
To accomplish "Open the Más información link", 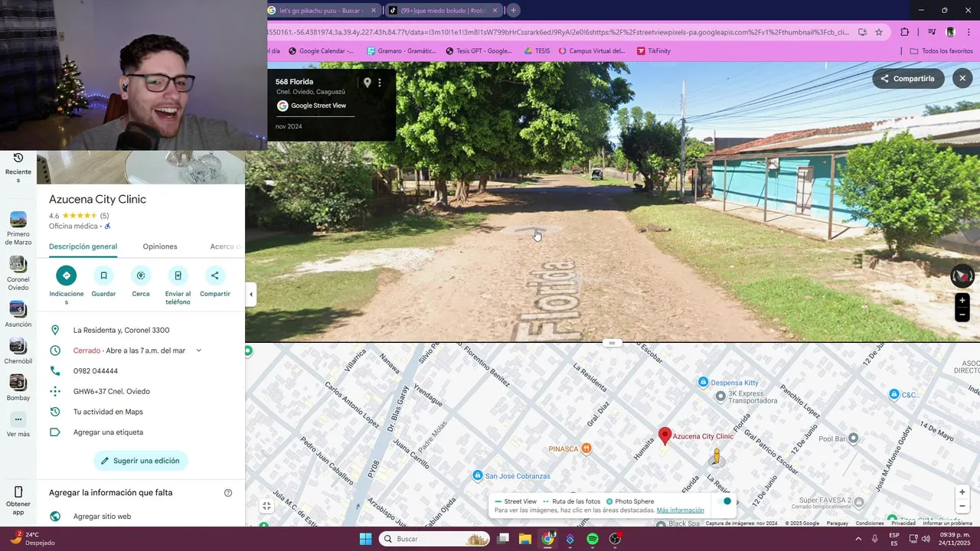I will pyautogui.click(x=680, y=510).
